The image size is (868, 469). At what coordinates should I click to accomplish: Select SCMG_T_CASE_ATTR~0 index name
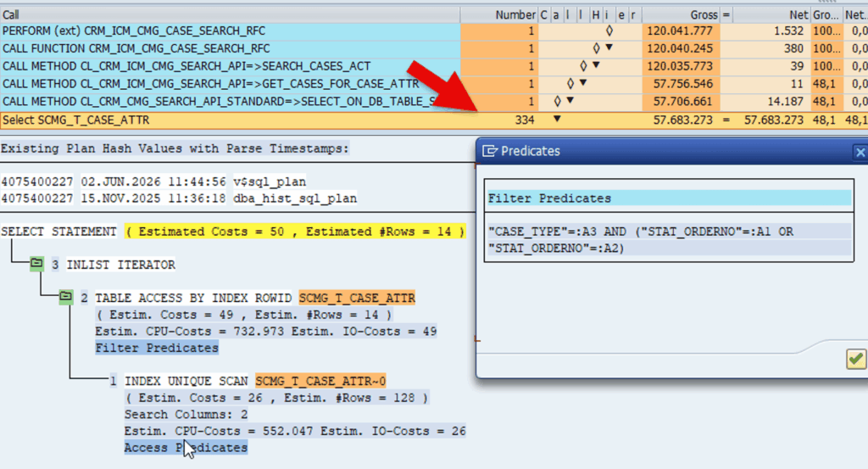pyautogui.click(x=320, y=381)
